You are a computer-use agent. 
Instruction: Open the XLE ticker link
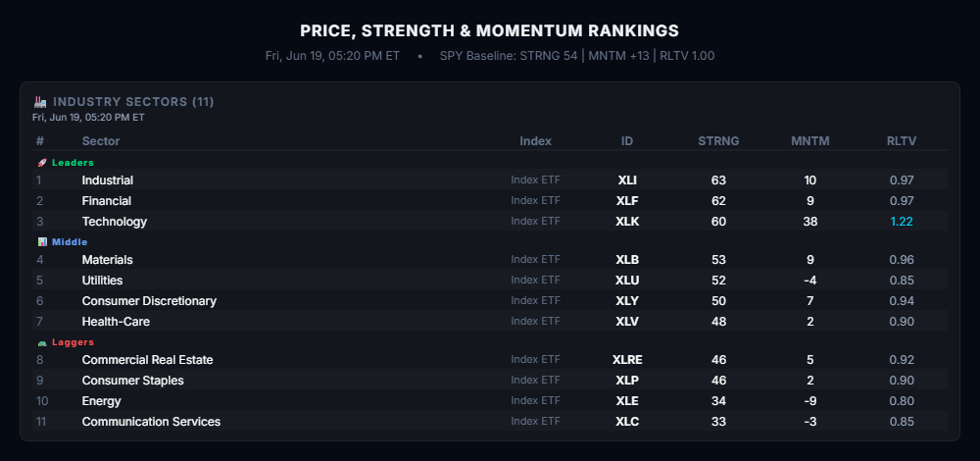pos(627,401)
